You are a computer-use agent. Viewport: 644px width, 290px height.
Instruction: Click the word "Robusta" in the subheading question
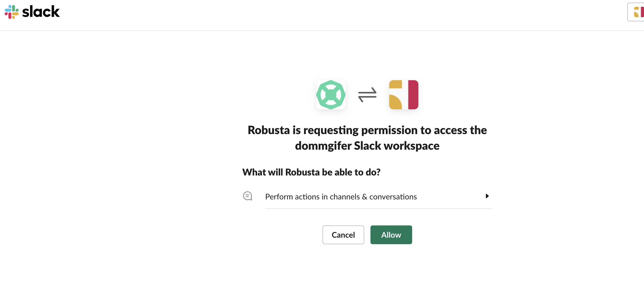click(x=302, y=172)
